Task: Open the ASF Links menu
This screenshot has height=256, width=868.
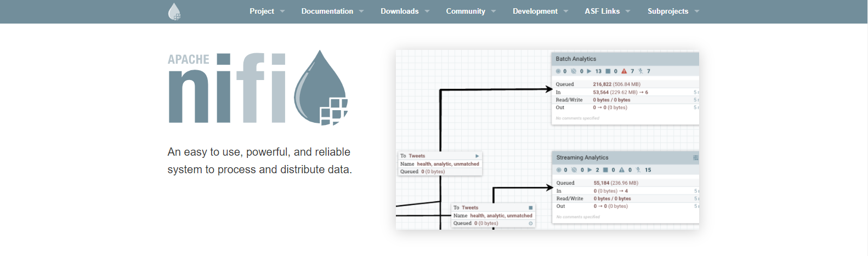Action: pyautogui.click(x=607, y=11)
